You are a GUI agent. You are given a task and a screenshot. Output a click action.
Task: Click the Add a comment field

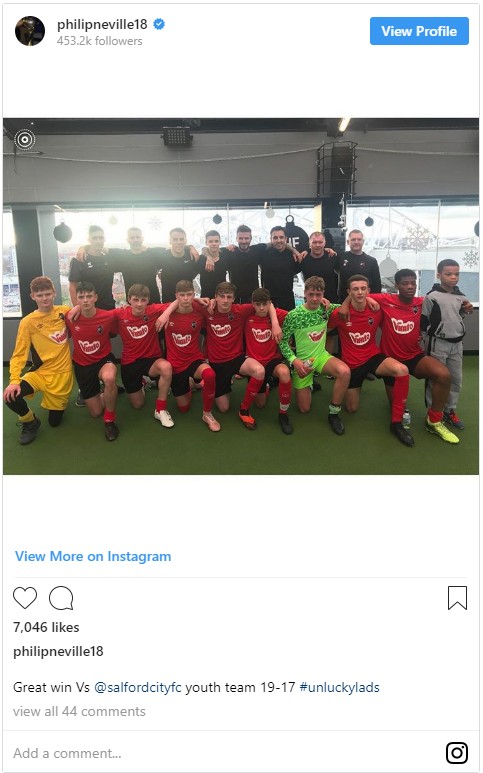point(222,753)
